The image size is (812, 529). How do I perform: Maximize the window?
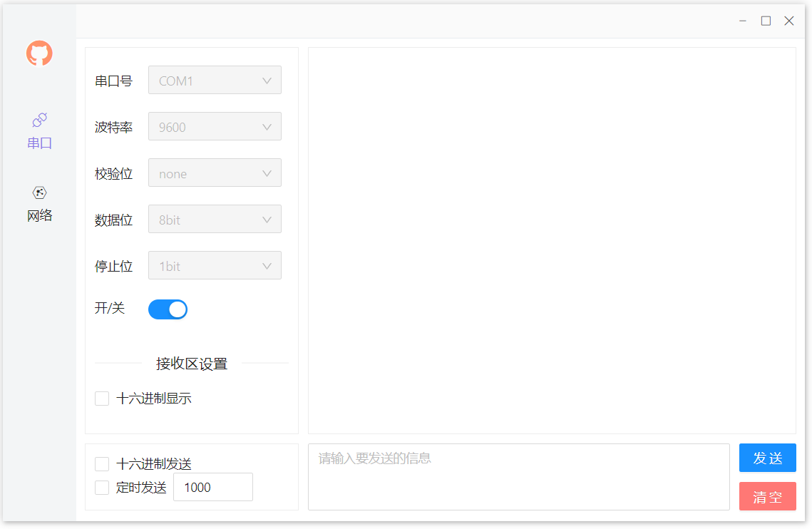766,21
